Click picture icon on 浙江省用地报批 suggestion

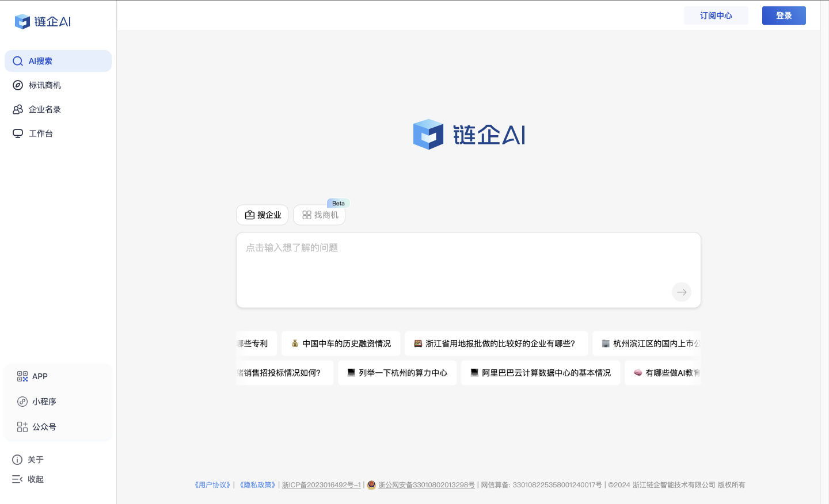[418, 343]
